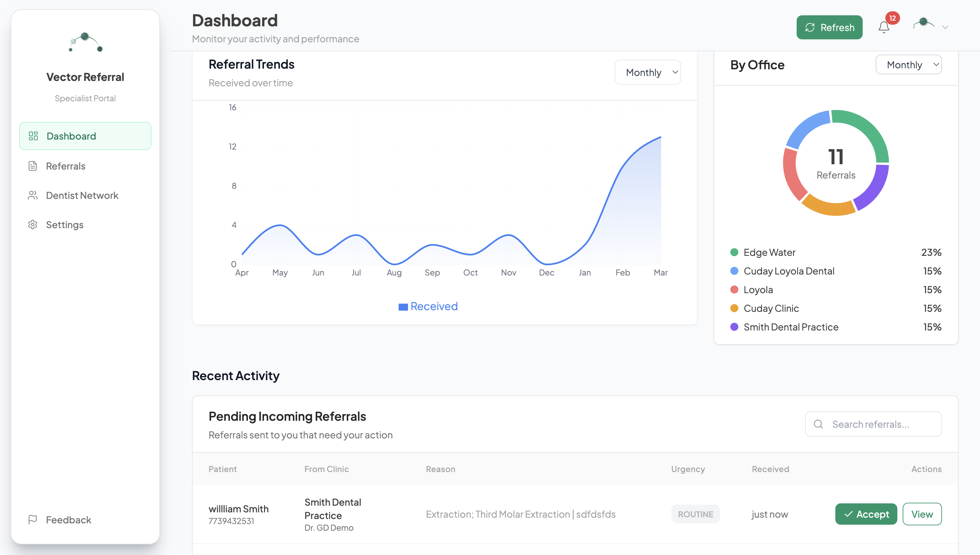Click the Dentist Network people icon
The width and height of the screenshot is (980, 555).
(33, 195)
